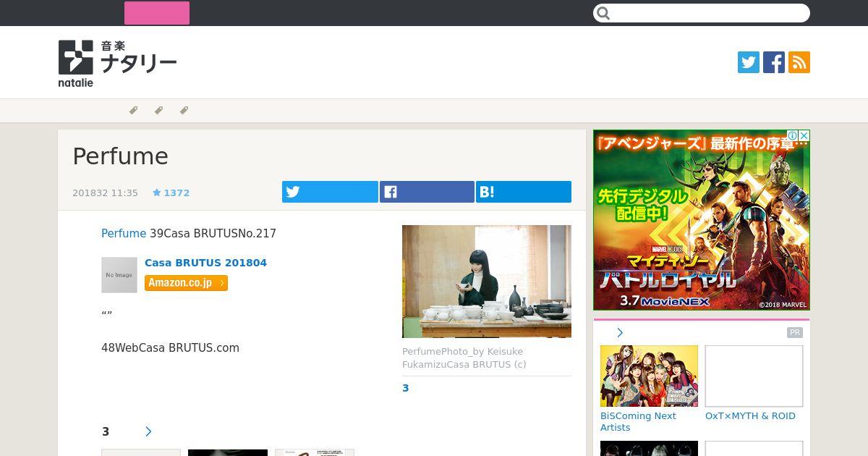Viewport: 868px width, 456px height.
Task: Click inside the top search field
Action: coord(702,13)
